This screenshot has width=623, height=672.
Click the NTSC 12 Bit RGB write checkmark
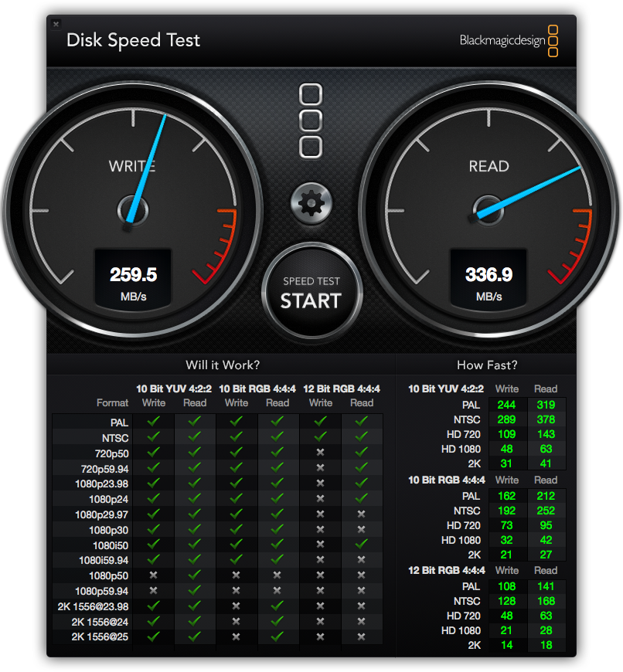click(320, 436)
